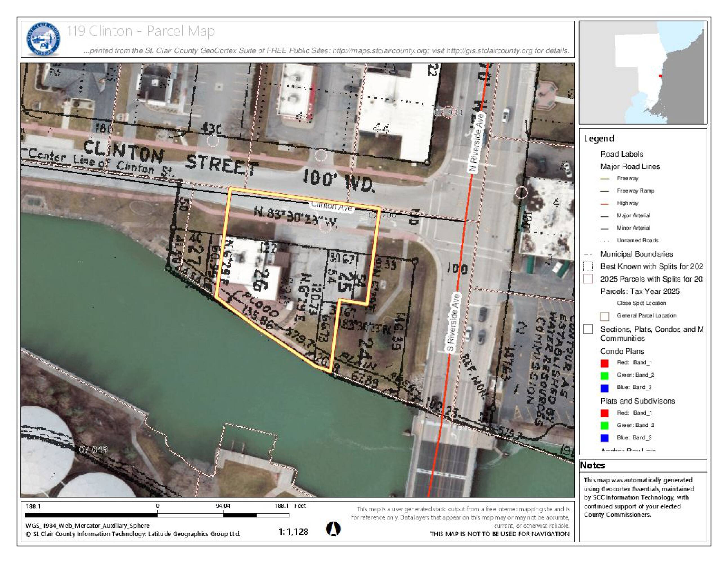728x563 pixels.
Task: Click the Condo Plans blue Band_3 swatch
Action: (604, 388)
